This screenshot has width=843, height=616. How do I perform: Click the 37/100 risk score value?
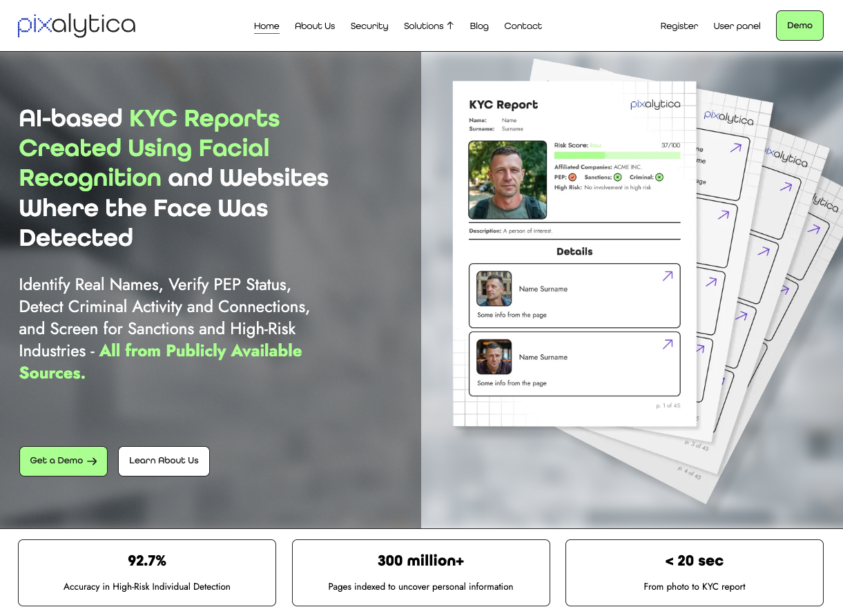pos(670,146)
